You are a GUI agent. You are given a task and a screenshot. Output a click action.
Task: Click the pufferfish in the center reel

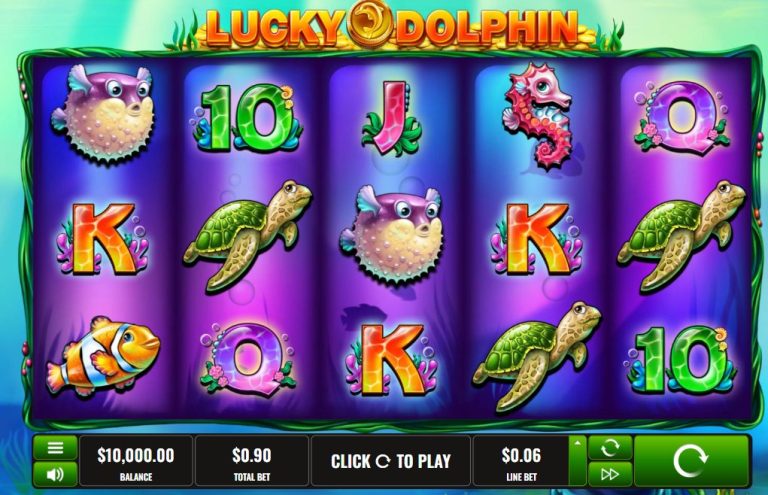392,234
